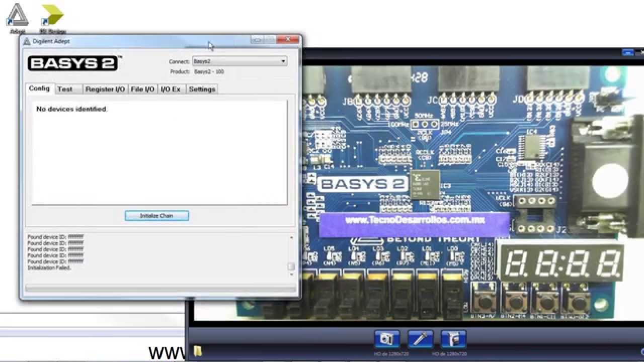Switch to the Config tab
Screen dimensions: 644x362
pos(39,88)
